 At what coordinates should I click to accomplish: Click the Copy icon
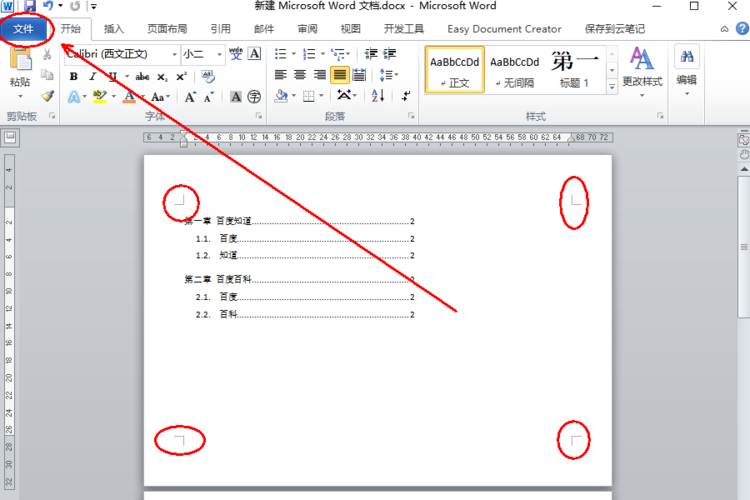click(x=47, y=75)
